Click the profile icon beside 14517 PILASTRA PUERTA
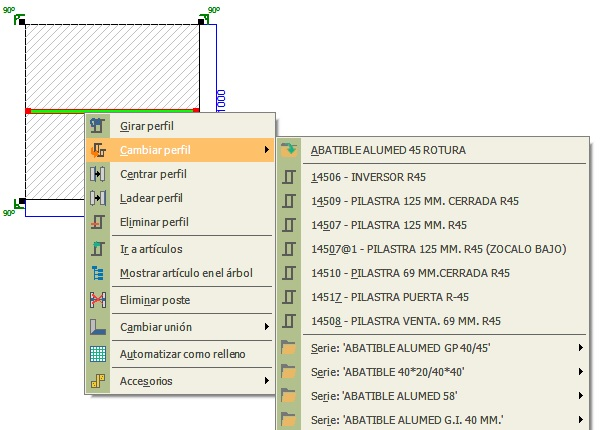This screenshot has height=430, width=604. click(x=289, y=297)
